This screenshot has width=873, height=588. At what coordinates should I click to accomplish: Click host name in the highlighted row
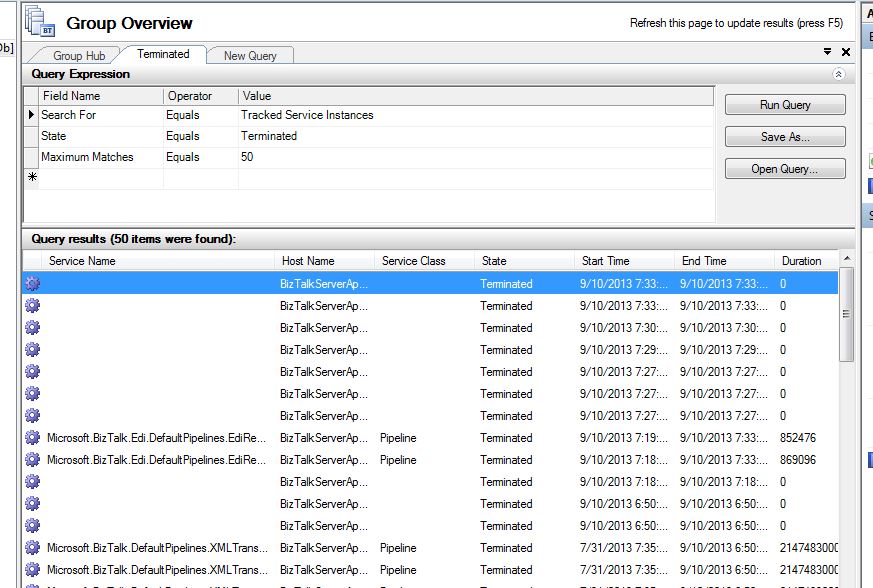tap(323, 283)
